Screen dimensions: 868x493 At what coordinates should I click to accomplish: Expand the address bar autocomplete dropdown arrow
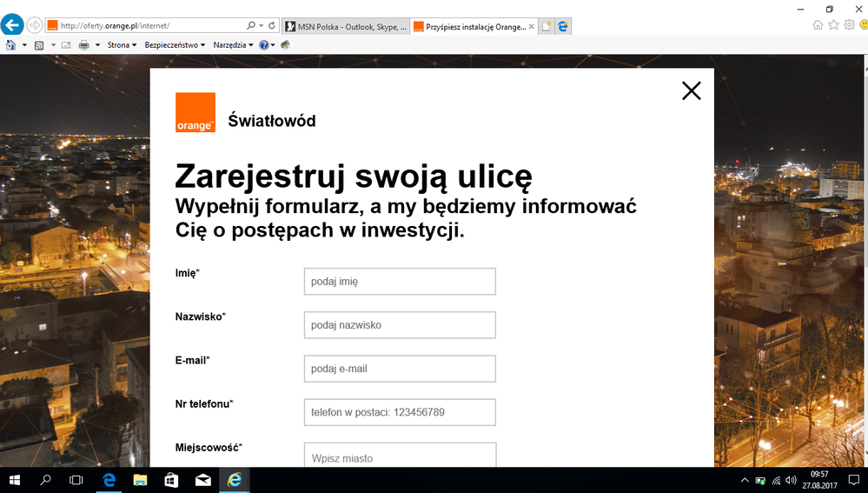click(261, 25)
